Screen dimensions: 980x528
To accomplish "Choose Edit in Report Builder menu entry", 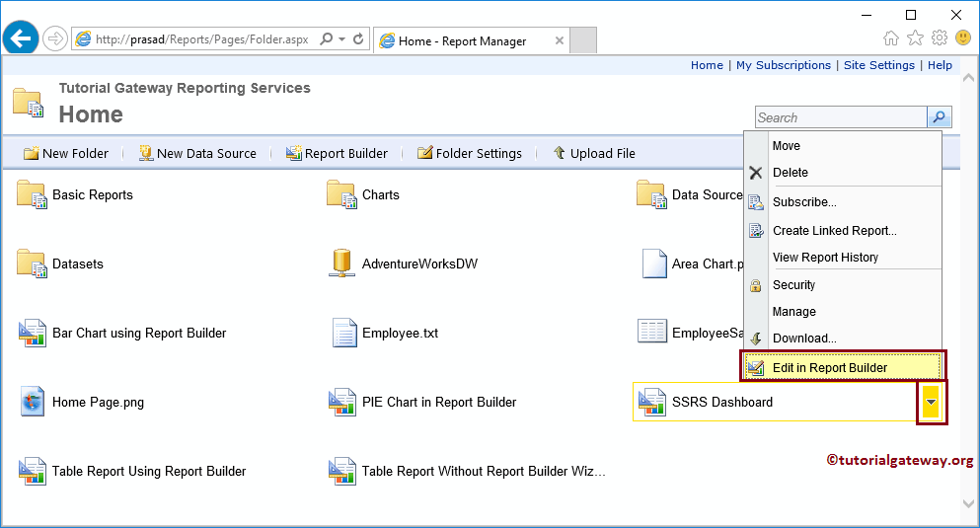I will point(843,367).
